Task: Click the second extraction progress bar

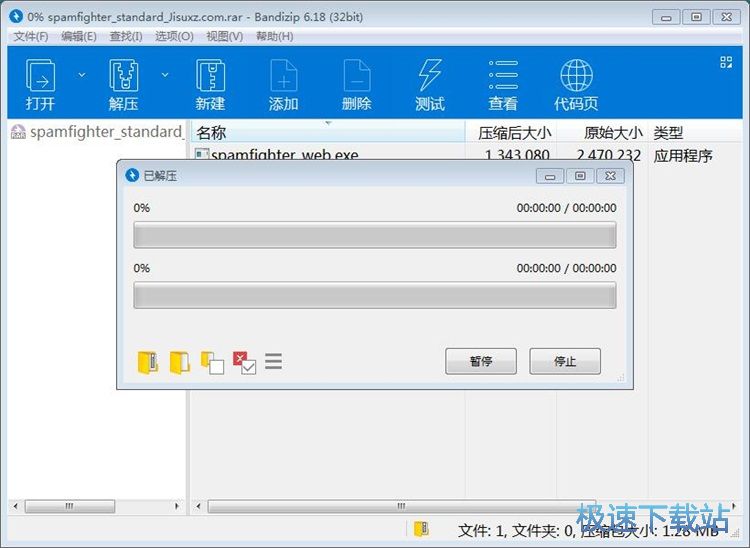Action: (x=375, y=295)
